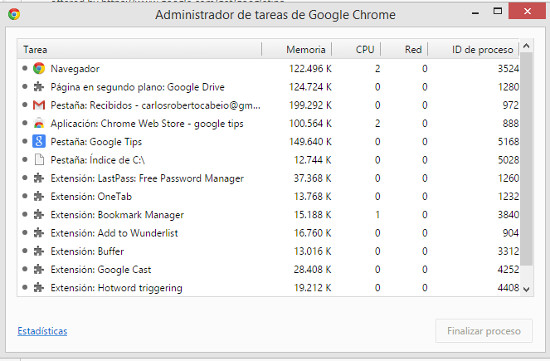The image size is (550, 361).
Task: Select the Pestaña: Google Tips row
Action: (268, 141)
